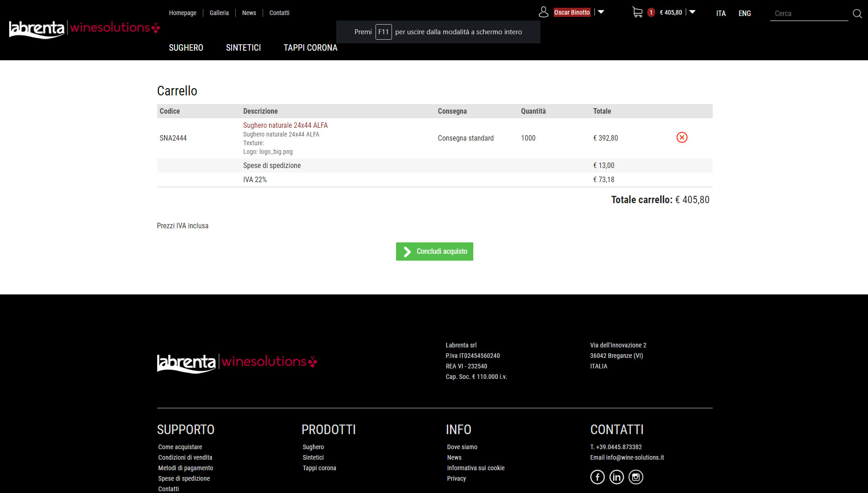Open the TAPPI CORONA product menu
868x493 pixels.
[310, 48]
